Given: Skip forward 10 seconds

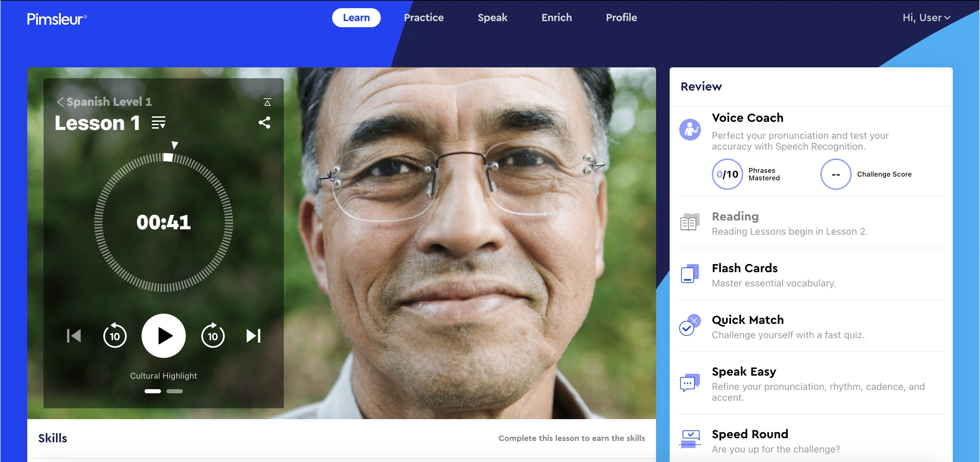Looking at the screenshot, I should (213, 336).
